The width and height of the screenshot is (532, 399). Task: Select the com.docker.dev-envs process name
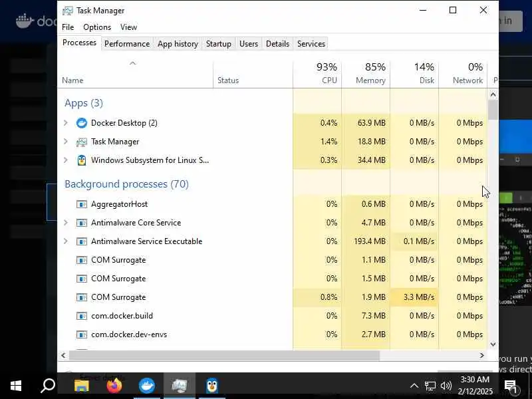[129, 334]
